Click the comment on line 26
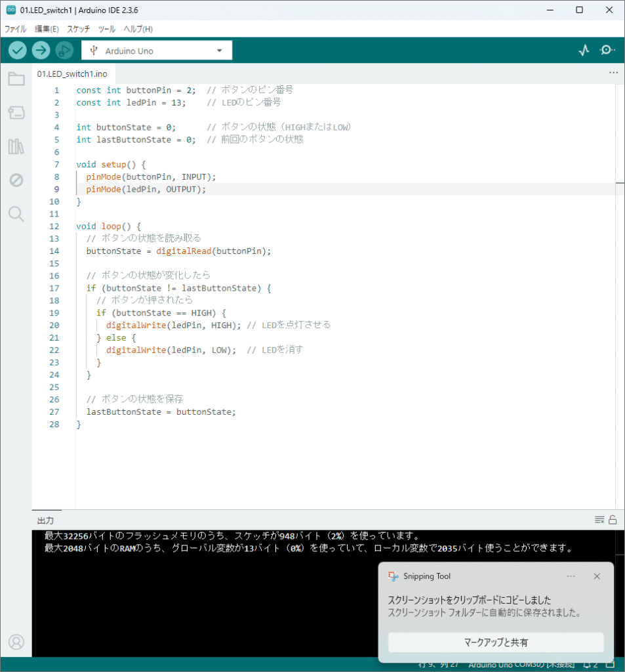The height and width of the screenshot is (672, 625). [134, 400]
